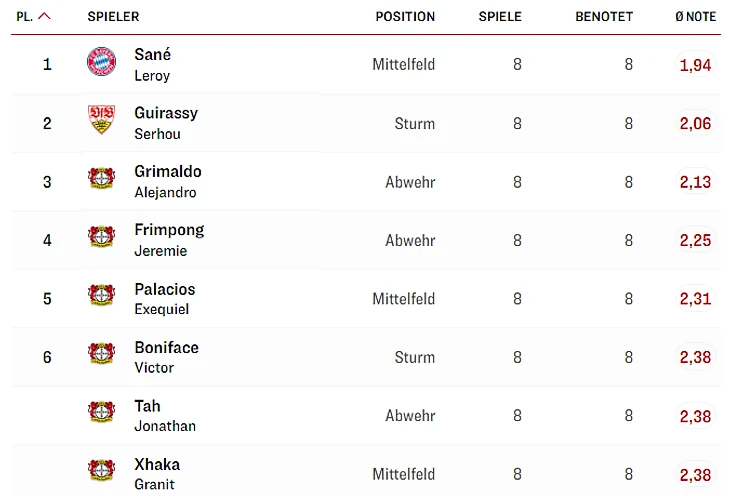Sort by the POSITION column header
The image size is (730, 496).
(x=405, y=16)
